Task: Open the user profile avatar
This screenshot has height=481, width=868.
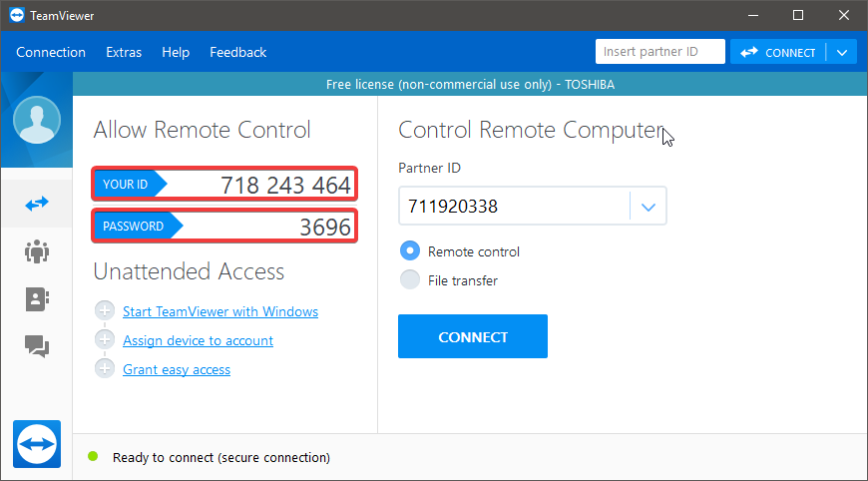Action: coord(37,120)
